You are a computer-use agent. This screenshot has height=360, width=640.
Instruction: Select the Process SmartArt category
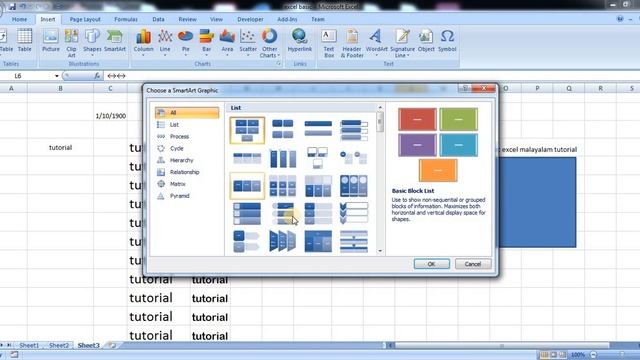(187, 136)
